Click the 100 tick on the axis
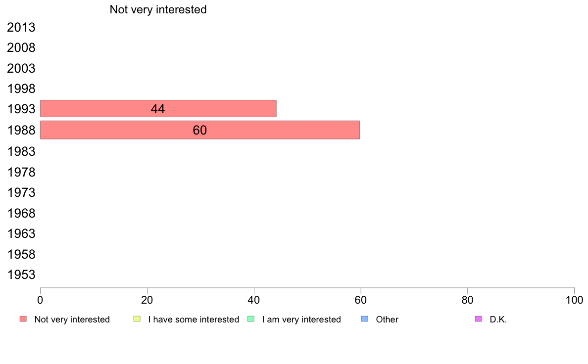Viewport: 588px width, 364px height. tap(574, 300)
